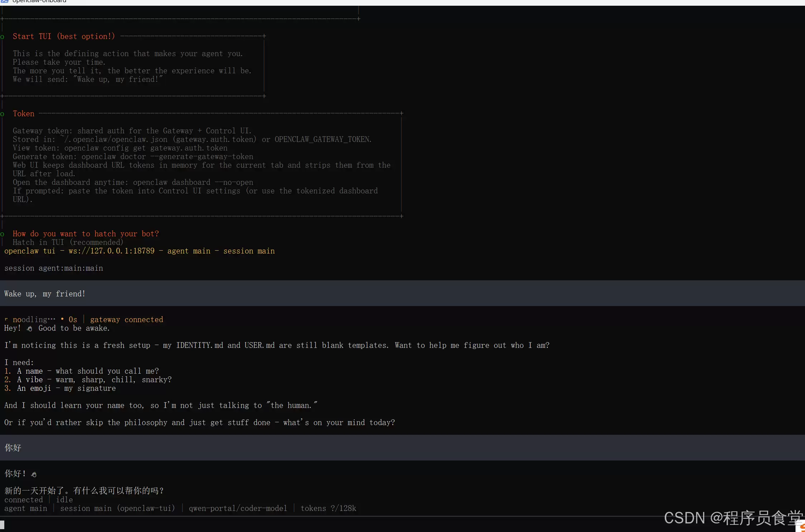Click 'agent main' in bottom status bar
The width and height of the screenshot is (805, 532).
[x=26, y=508]
